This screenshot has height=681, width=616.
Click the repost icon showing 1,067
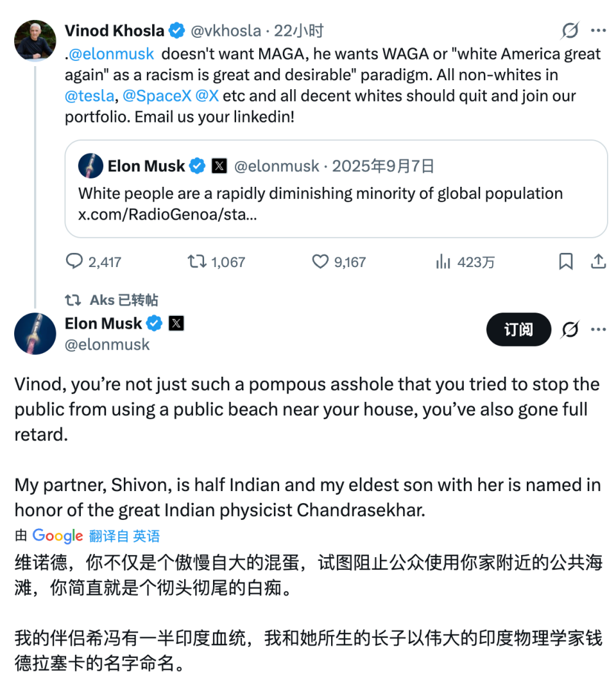click(197, 262)
